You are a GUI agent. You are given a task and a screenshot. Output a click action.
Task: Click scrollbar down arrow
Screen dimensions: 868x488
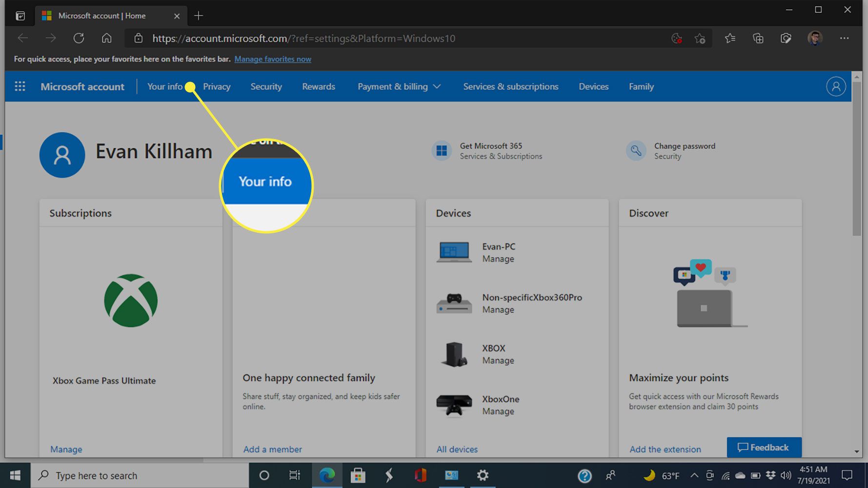[x=857, y=452]
